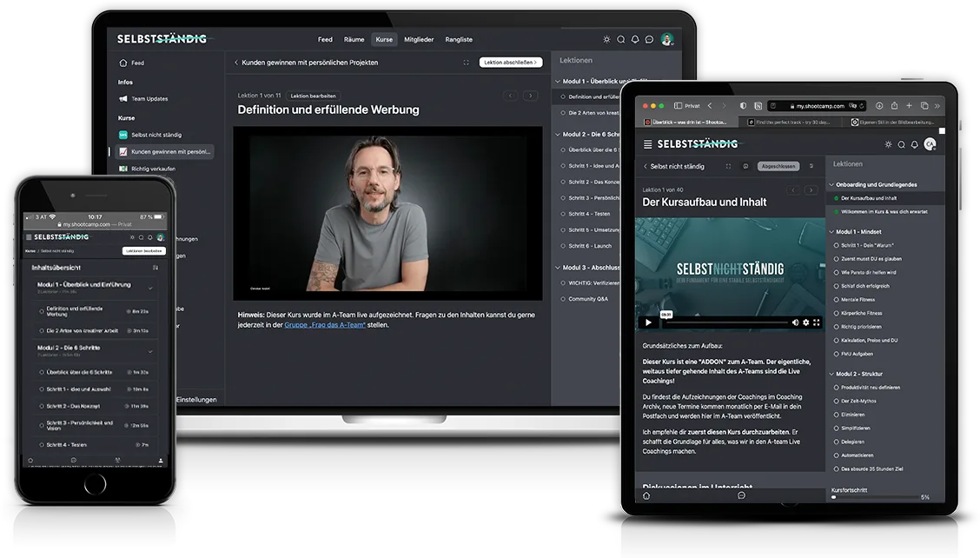Screen dimensions: 980x558
Task: Open Räume tab in laptop top nav
Action: click(354, 39)
